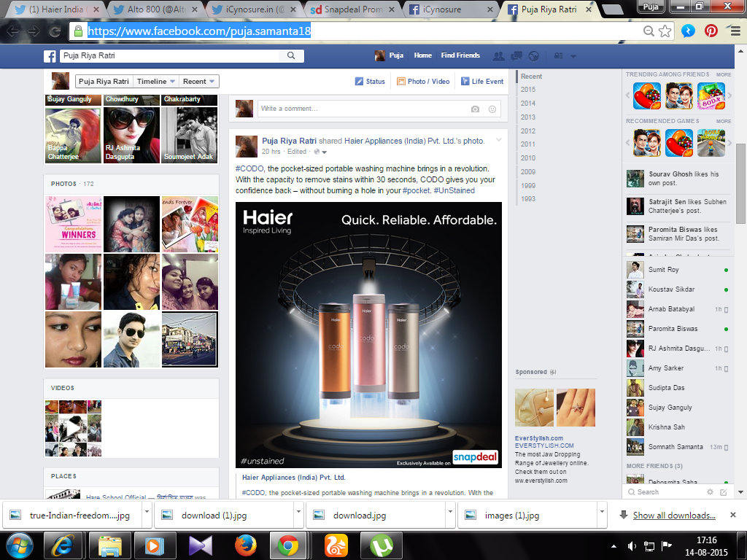Click the blue messenger extension icon

point(688,31)
